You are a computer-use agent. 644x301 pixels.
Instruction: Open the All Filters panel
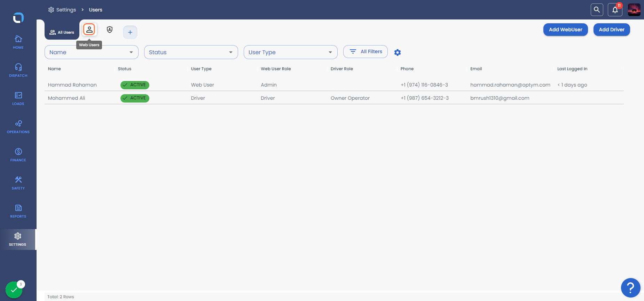tap(366, 51)
